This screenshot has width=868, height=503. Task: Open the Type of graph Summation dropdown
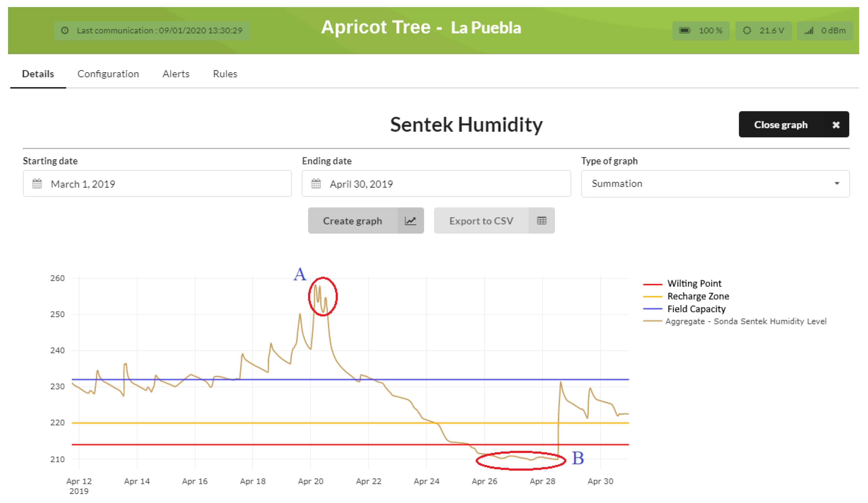715,184
